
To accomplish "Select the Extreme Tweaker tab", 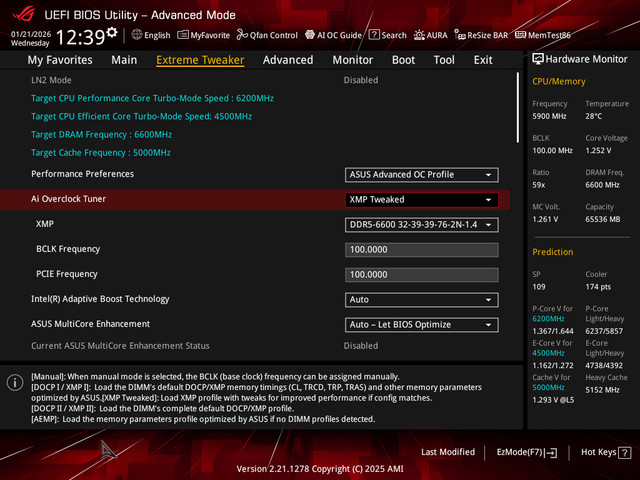I will point(200,60).
